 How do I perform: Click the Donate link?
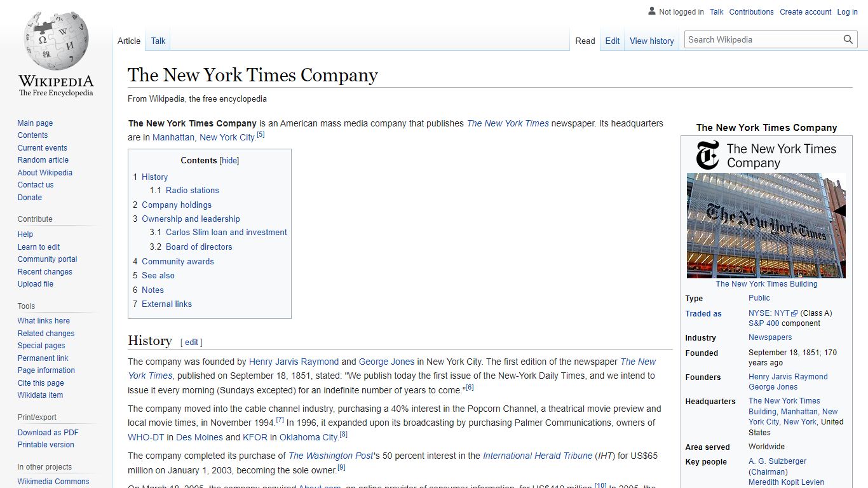pyautogui.click(x=30, y=198)
